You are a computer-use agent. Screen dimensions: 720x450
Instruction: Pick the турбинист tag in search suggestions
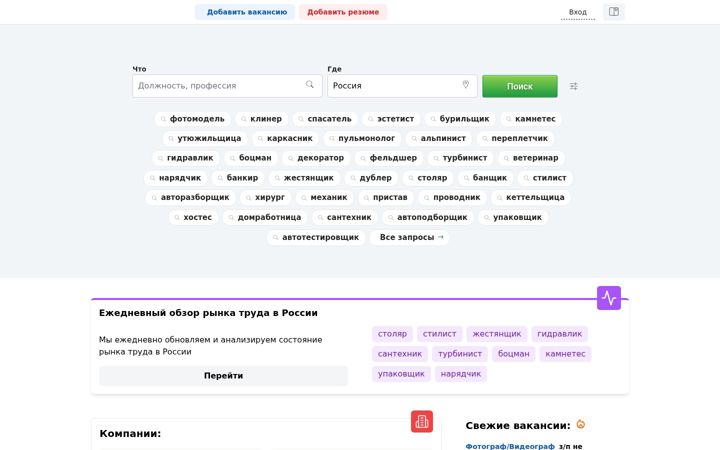point(461,158)
